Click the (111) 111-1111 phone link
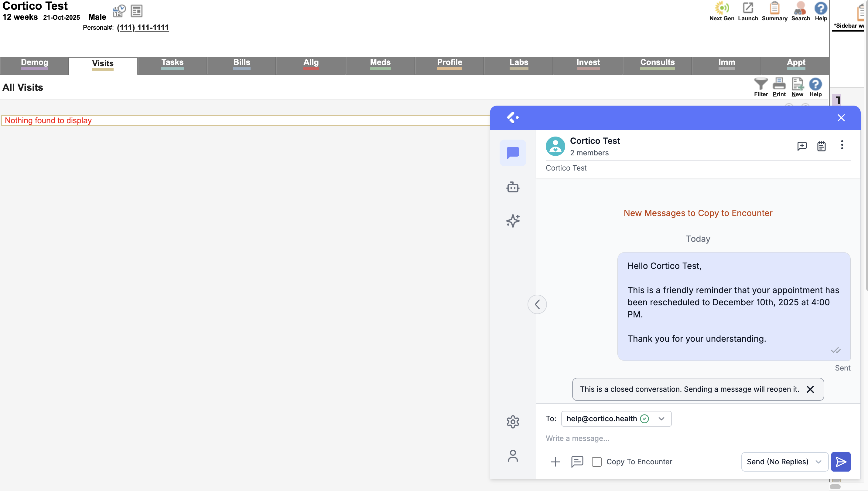The image size is (868, 491). coord(143,28)
